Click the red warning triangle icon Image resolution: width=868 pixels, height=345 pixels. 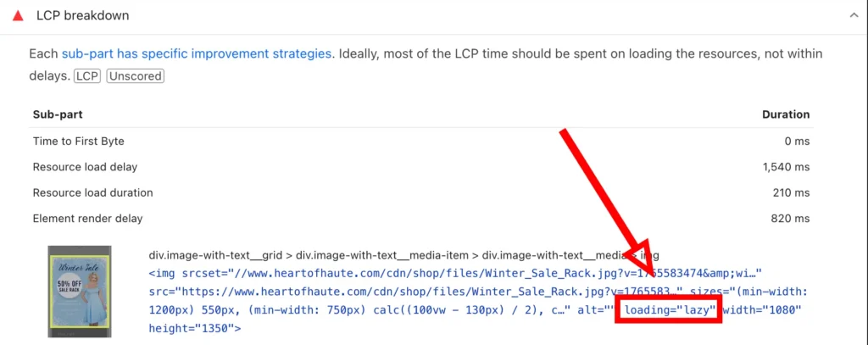17,15
